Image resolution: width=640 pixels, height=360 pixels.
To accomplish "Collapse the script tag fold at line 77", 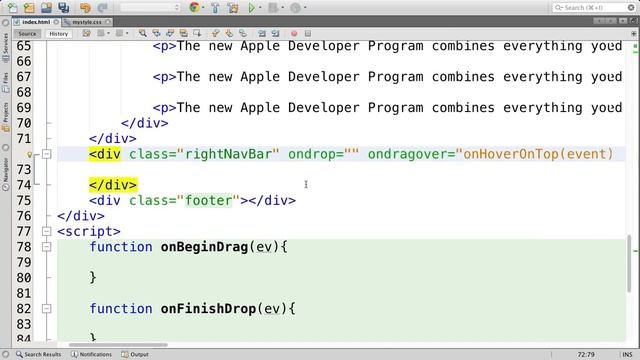I will point(47,231).
